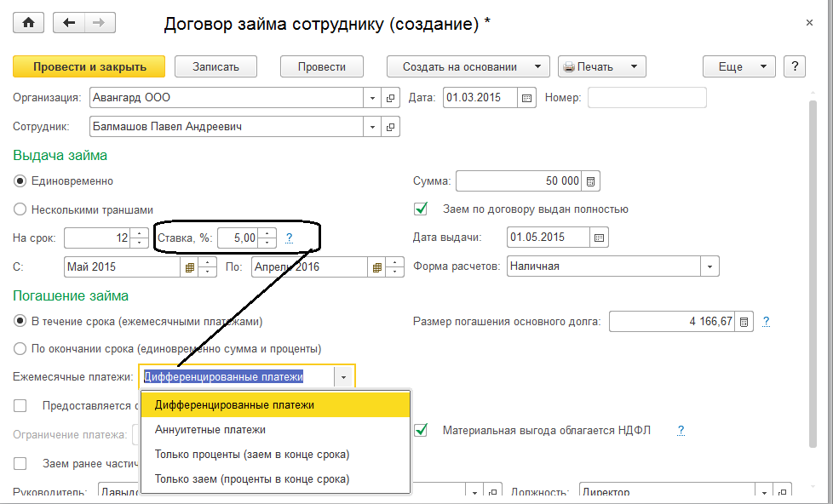
Task: Open the Еще menu
Action: pyautogui.click(x=738, y=66)
